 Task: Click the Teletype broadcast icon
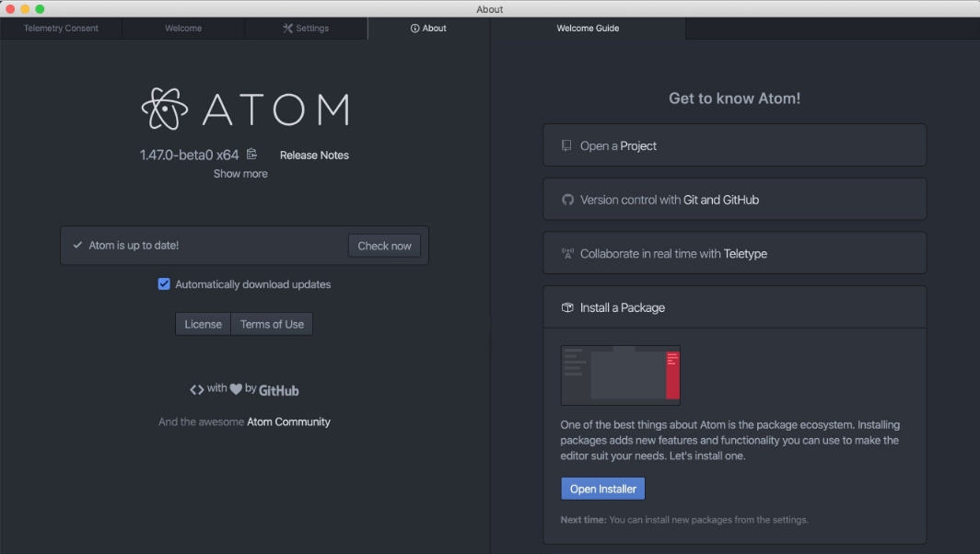pyautogui.click(x=566, y=252)
